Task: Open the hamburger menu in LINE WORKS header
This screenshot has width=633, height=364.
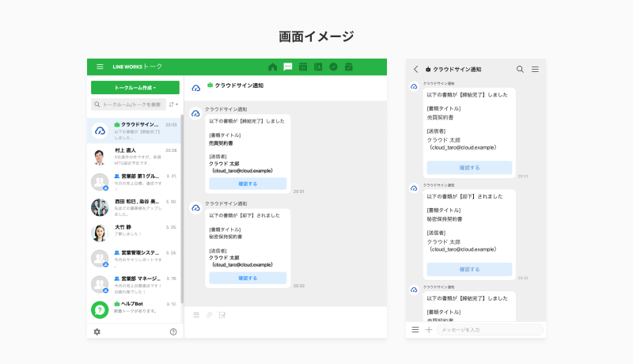Action: tap(100, 66)
